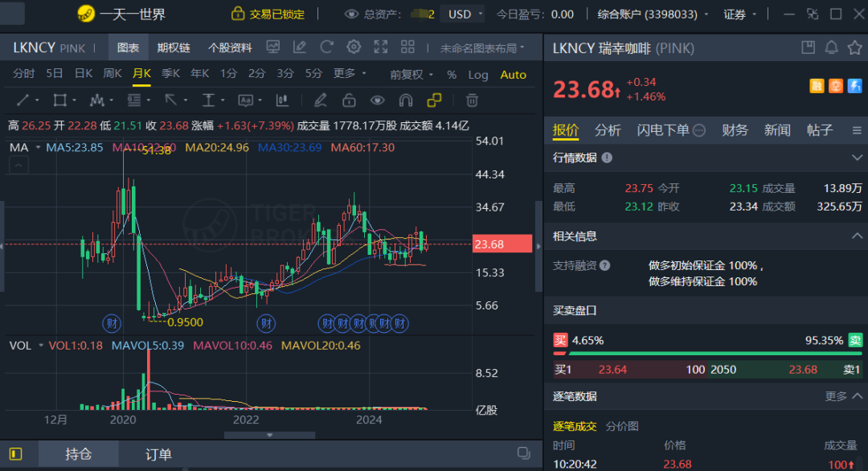The image size is (868, 471).
Task: Select the freehand pencil tool
Action: (320, 100)
